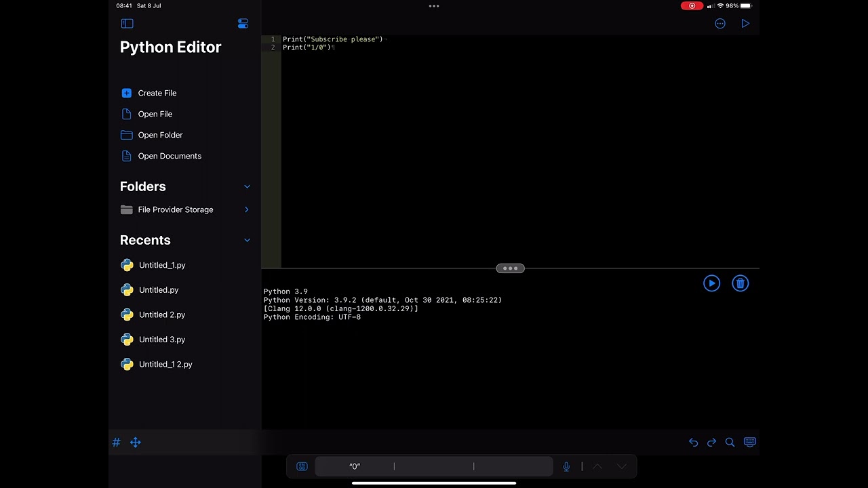Click line number 2 in gutter

coord(273,47)
